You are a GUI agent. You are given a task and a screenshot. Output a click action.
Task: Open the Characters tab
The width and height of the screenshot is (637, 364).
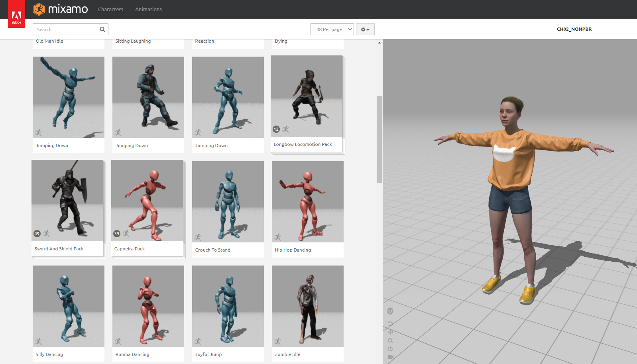point(110,9)
